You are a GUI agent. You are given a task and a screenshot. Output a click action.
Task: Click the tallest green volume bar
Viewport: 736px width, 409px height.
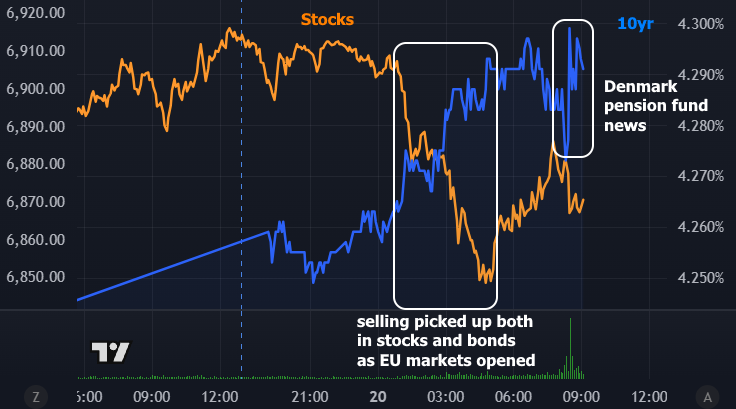[x=571, y=348]
